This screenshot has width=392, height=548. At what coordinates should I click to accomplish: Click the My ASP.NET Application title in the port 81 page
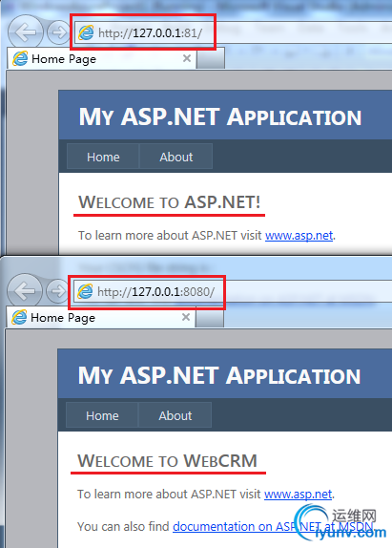tap(220, 117)
